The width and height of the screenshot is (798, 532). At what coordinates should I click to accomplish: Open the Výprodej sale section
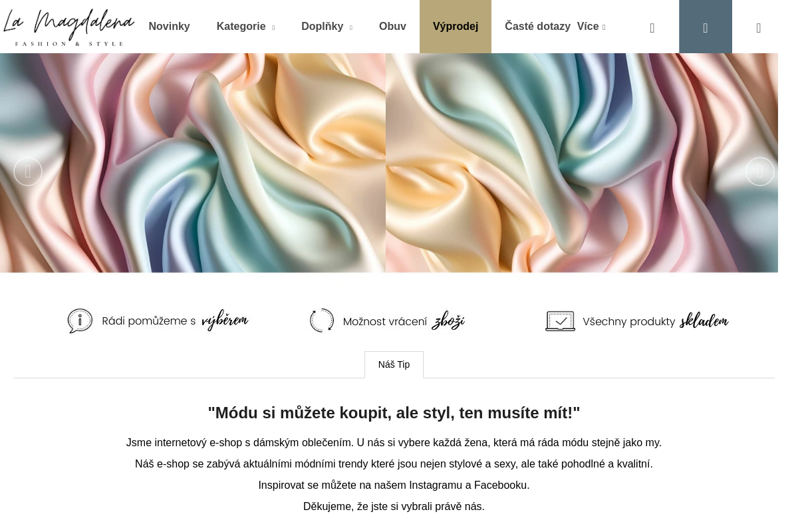coord(456,27)
